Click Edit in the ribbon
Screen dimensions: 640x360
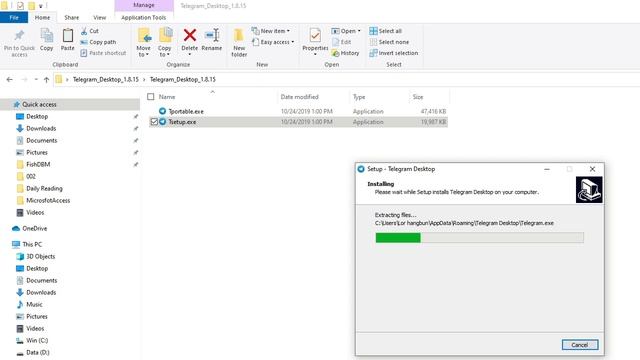[x=342, y=42]
